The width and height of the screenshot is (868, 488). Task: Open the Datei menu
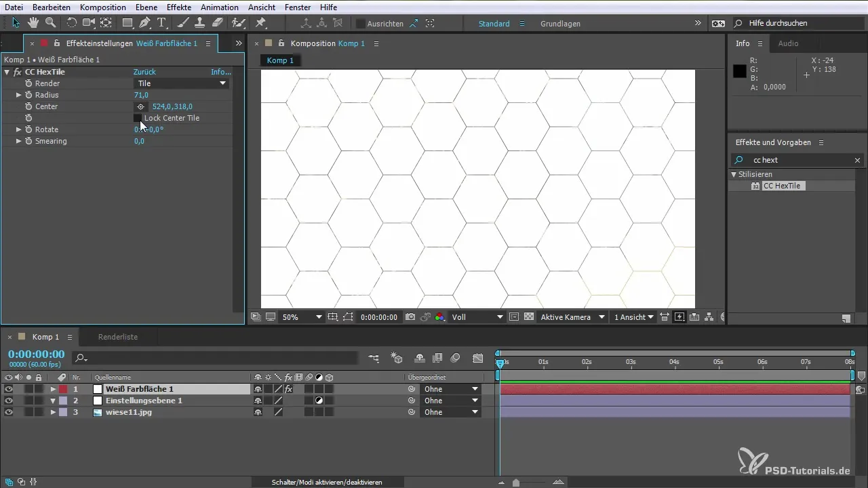click(14, 7)
